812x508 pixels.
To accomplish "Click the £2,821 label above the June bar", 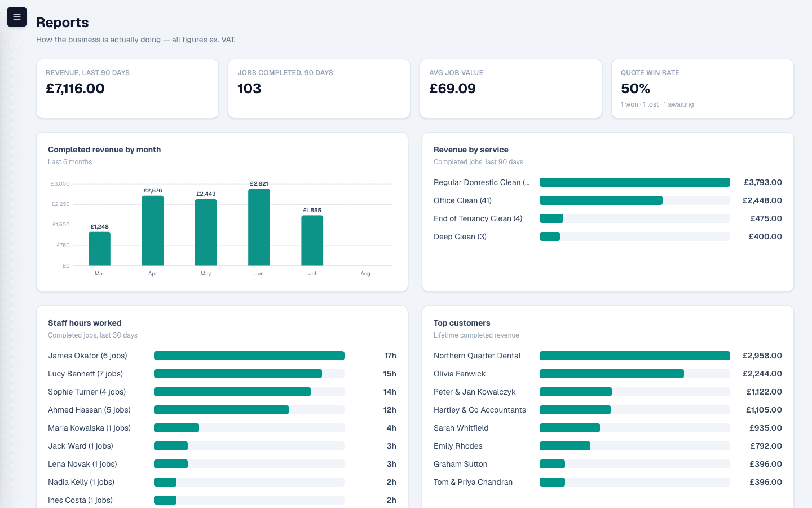I will (x=259, y=183).
